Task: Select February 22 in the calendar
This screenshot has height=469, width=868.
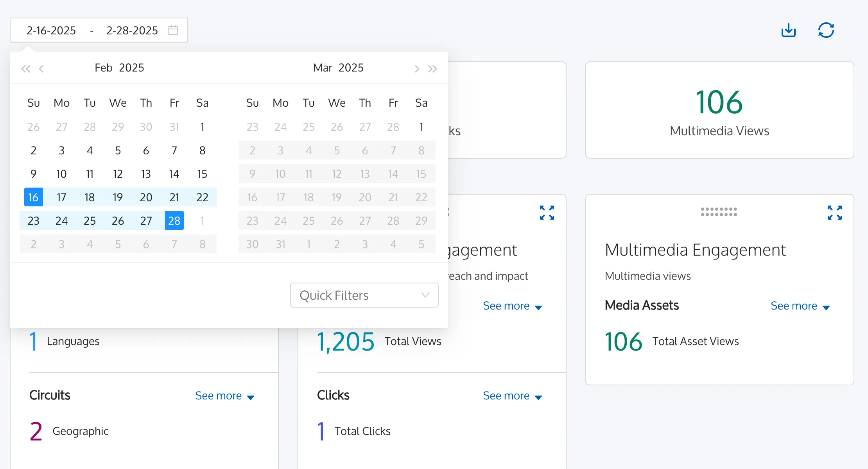Action: [203, 197]
